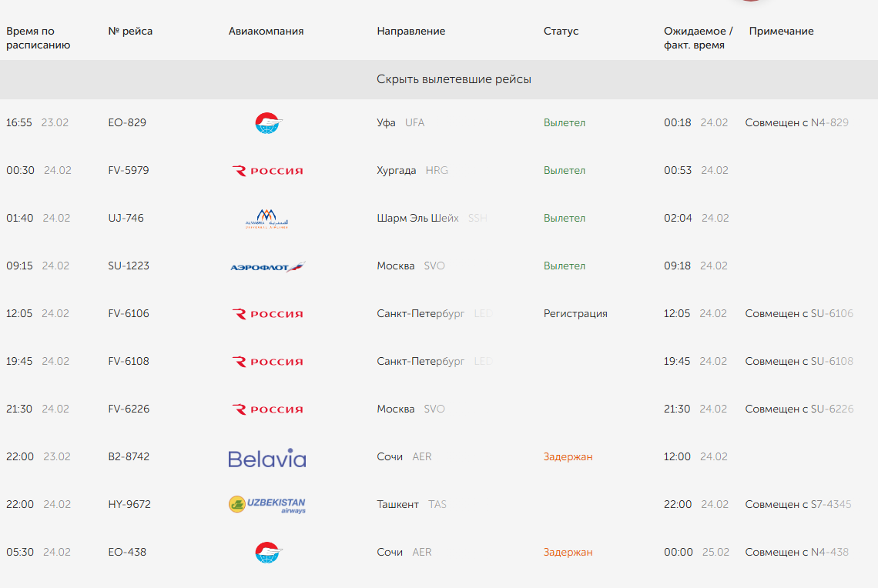
Task: Click the Aeroflot logo for flight SU-1223
Action: pos(268,267)
